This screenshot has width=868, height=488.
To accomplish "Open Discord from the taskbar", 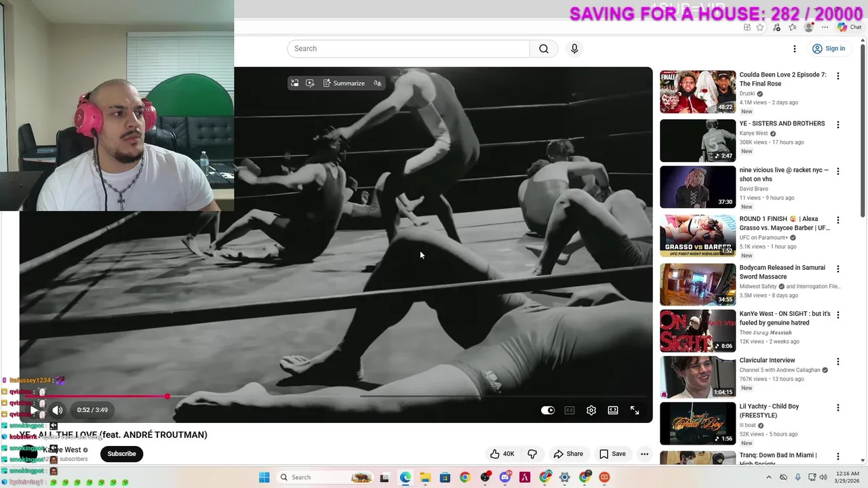I will coord(505,477).
